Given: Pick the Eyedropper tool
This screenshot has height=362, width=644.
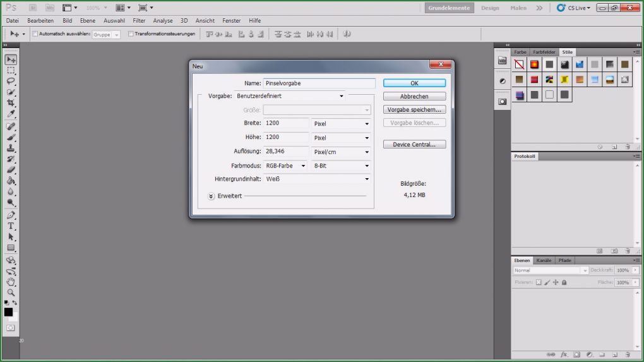Looking at the screenshot, I should pos(11,114).
